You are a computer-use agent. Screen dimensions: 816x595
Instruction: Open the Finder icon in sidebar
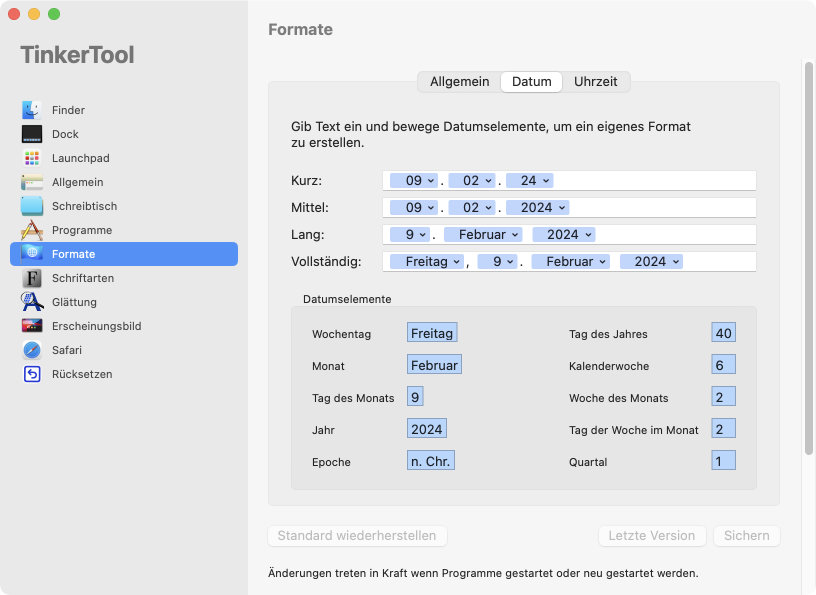click(x=32, y=110)
